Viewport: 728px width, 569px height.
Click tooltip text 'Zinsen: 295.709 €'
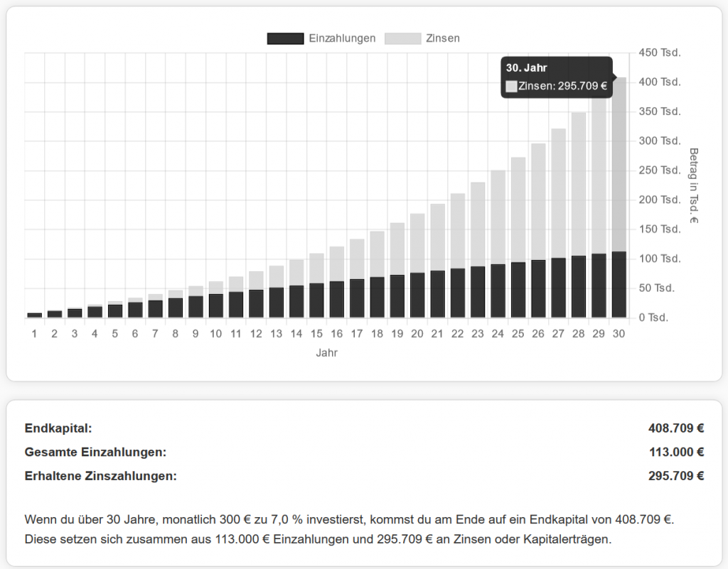pyautogui.click(x=563, y=86)
